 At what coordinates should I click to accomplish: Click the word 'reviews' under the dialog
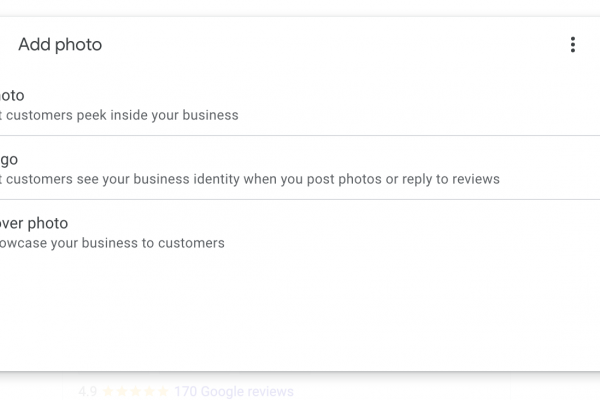[x=268, y=391]
